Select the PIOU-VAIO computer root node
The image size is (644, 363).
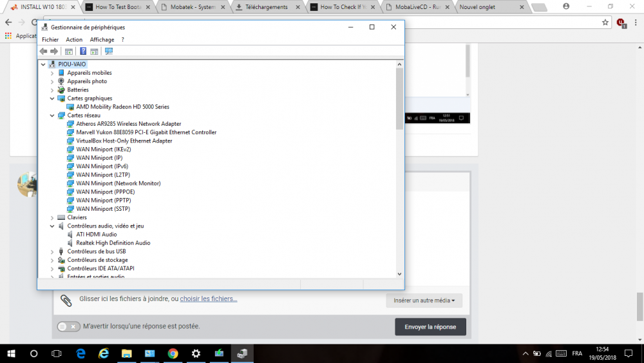click(x=72, y=64)
